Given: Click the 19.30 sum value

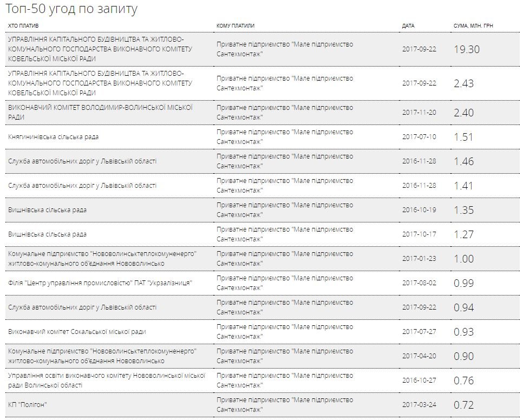Looking at the screenshot, I should tap(466, 49).
